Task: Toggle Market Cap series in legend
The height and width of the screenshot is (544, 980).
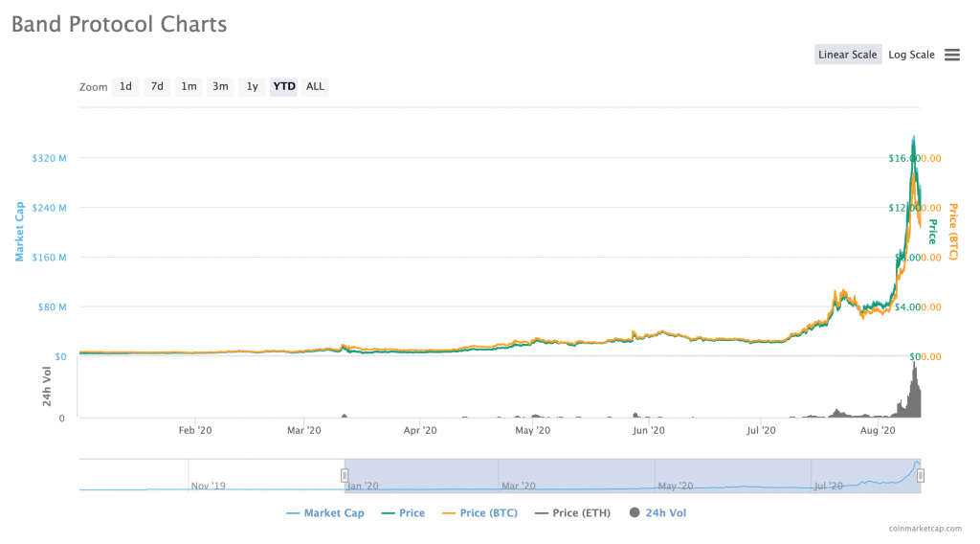Action: tap(325, 513)
